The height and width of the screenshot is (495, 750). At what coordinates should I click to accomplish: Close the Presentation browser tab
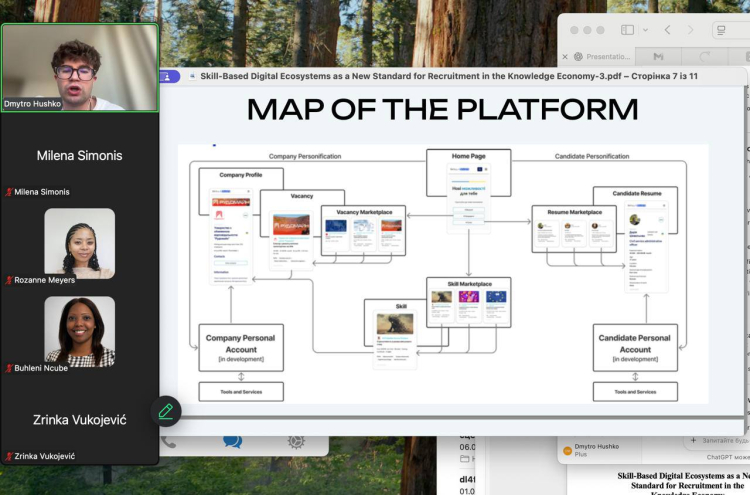[x=565, y=57]
